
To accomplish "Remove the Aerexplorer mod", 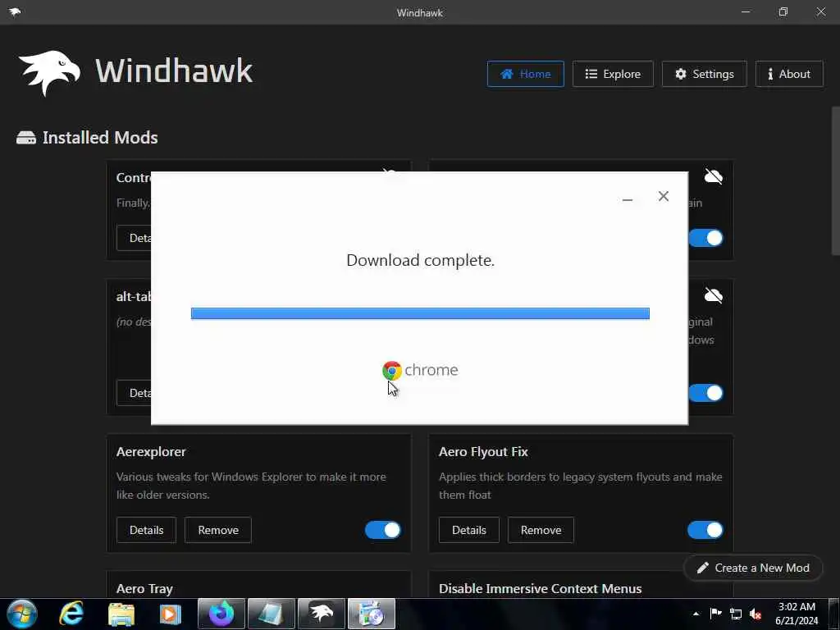I will tap(218, 530).
